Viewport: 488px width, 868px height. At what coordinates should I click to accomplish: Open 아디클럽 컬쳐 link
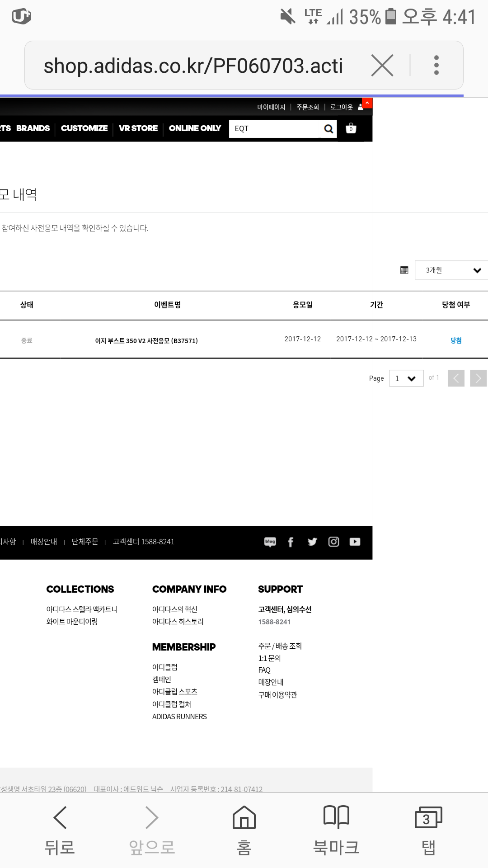pos(172,704)
